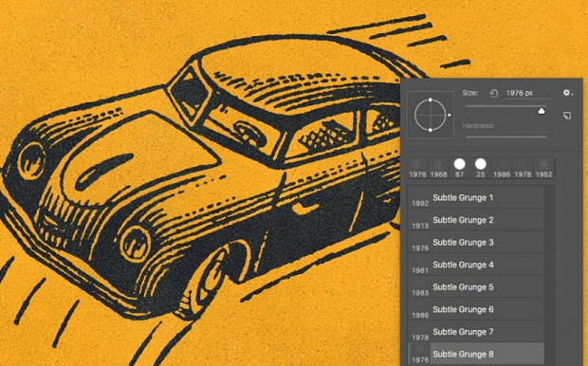
Task: Choose recent brush thumbnail labeled 1968
Action: tap(438, 168)
